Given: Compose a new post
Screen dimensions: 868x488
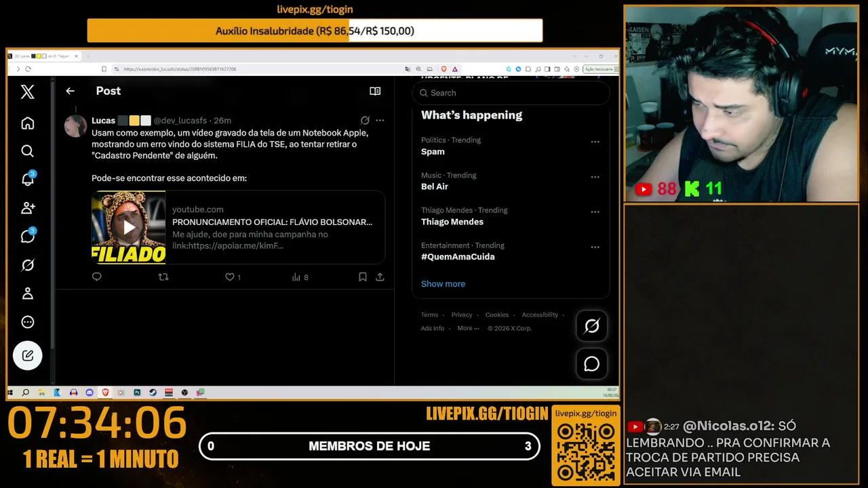Looking at the screenshot, I should click(x=27, y=355).
